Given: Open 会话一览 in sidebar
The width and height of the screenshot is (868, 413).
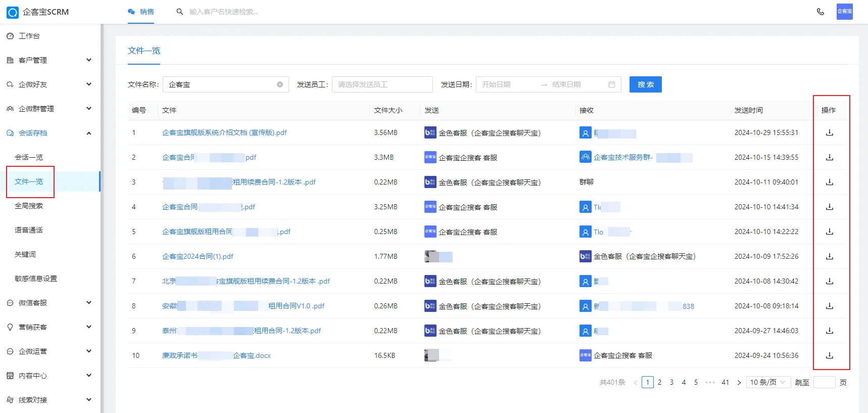Looking at the screenshot, I should coord(29,157).
